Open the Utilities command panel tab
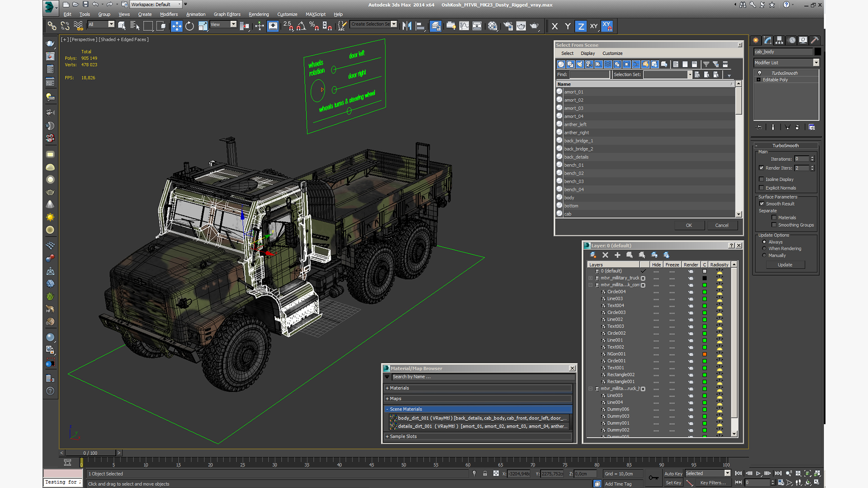This screenshot has height=488, width=868. pyautogui.click(x=815, y=40)
